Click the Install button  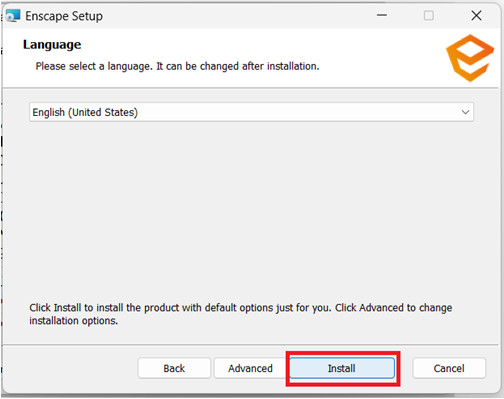pyautogui.click(x=342, y=368)
